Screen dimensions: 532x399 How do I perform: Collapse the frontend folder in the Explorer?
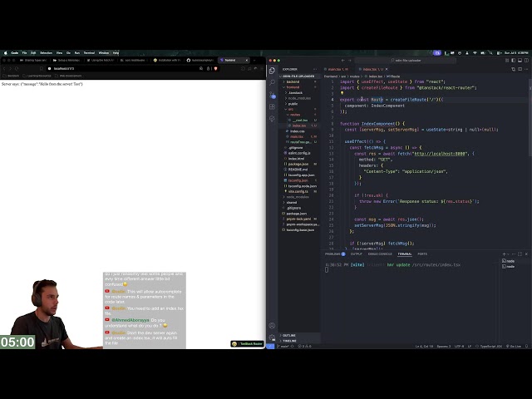(x=299, y=87)
